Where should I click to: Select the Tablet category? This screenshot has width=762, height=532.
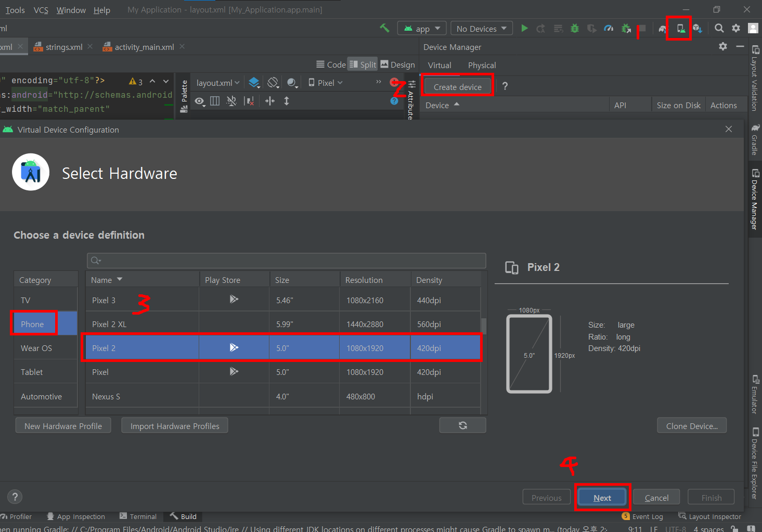[45, 372]
